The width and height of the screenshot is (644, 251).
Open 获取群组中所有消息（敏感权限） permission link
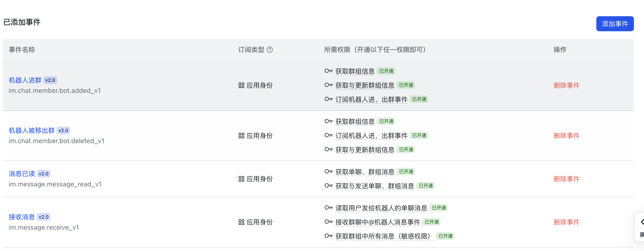tap(384, 236)
